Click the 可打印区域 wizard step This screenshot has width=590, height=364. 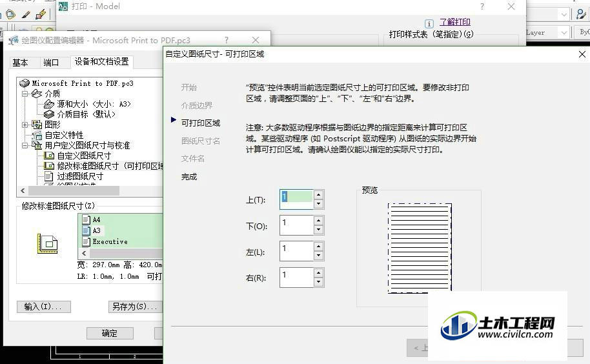pos(201,123)
